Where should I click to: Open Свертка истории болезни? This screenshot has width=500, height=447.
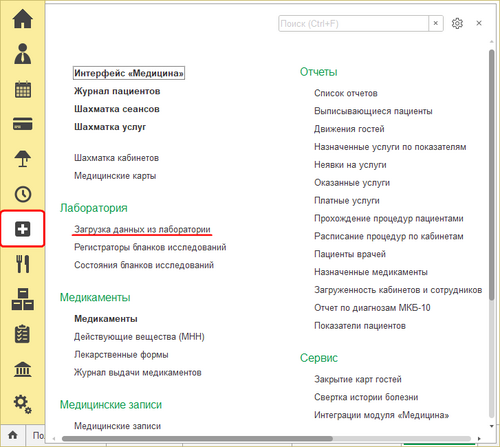click(366, 397)
